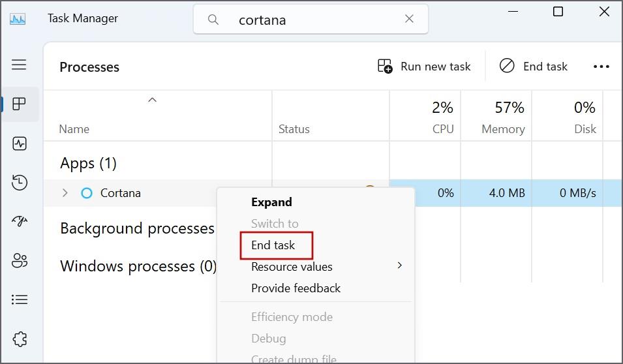
Task: Click the 0% CPU cell for Cortana
Action: [x=446, y=193]
